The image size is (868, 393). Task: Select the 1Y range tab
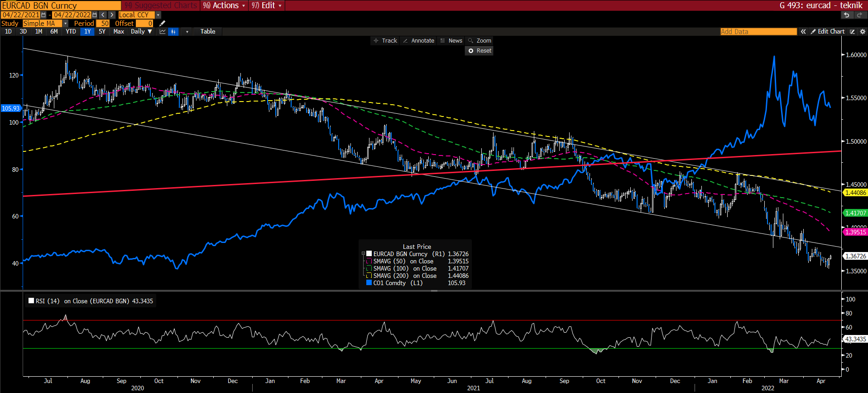[87, 31]
